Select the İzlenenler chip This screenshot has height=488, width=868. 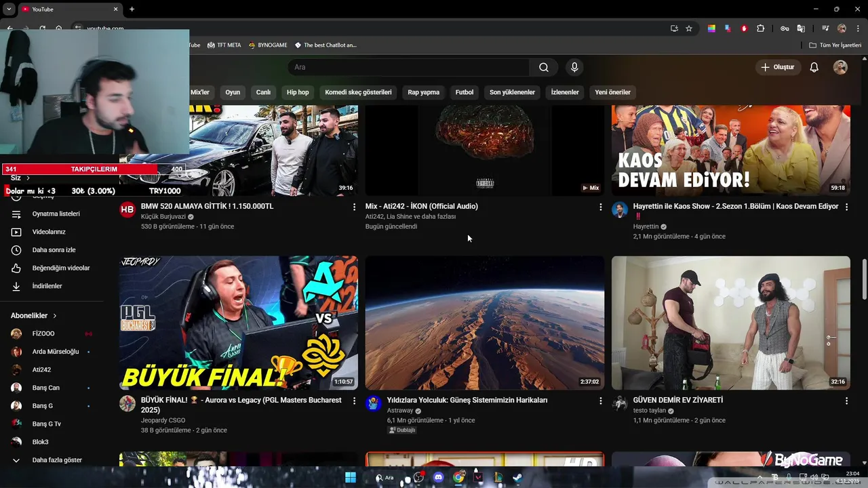565,92
